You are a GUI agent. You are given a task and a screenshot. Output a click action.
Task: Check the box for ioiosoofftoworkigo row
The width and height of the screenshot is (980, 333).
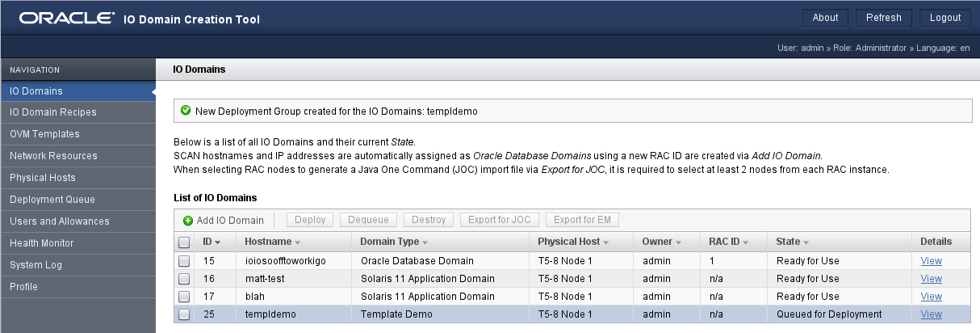(x=184, y=261)
